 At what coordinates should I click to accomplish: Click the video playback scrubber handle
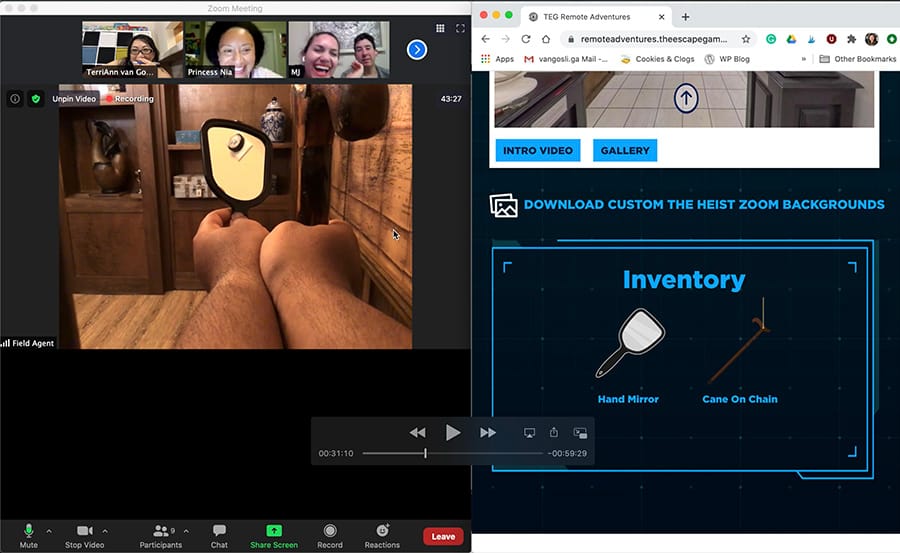[425, 453]
